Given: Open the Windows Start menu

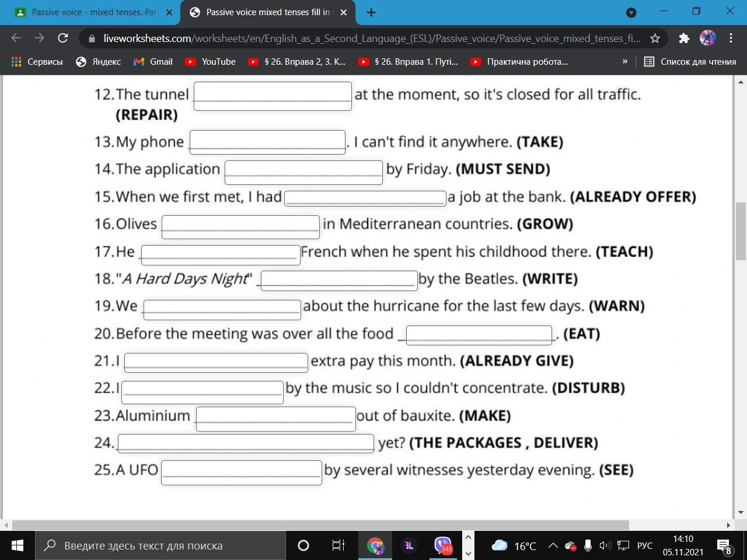Looking at the screenshot, I should [x=17, y=545].
